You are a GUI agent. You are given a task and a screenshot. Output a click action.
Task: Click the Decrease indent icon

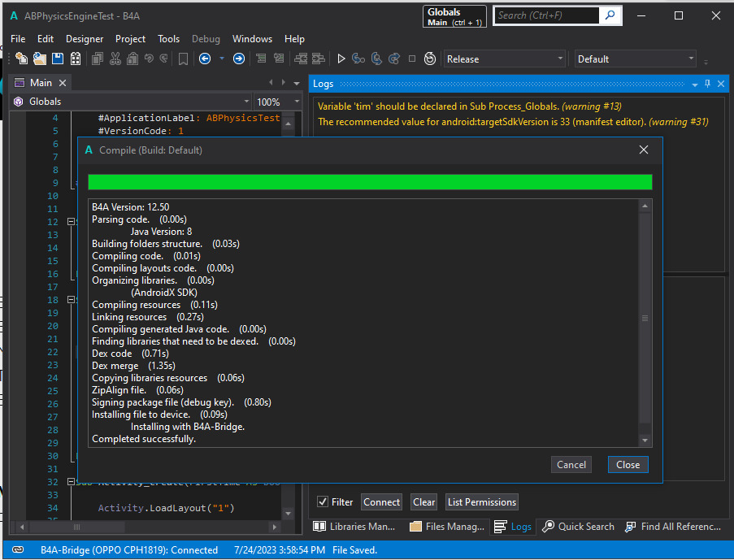pyautogui.click(x=301, y=59)
